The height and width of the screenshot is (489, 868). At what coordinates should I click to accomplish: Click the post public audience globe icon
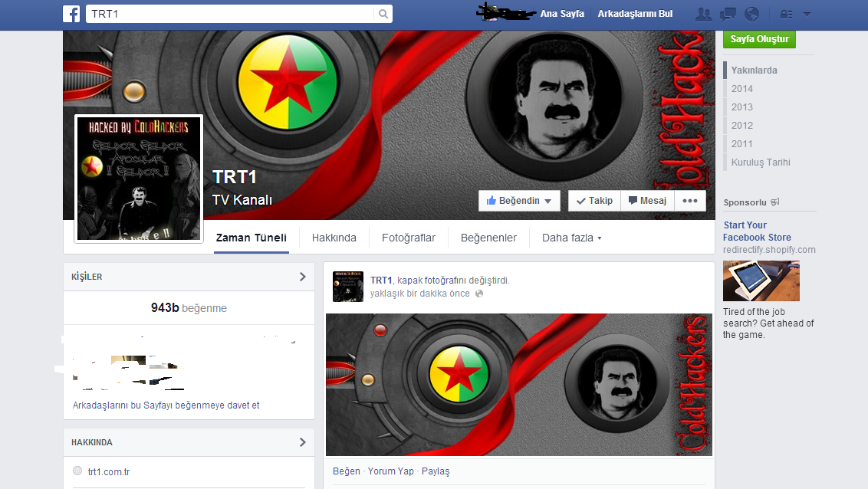pyautogui.click(x=479, y=294)
